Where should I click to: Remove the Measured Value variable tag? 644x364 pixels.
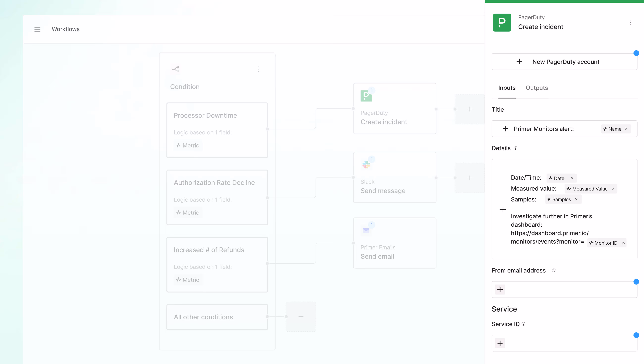pyautogui.click(x=613, y=189)
